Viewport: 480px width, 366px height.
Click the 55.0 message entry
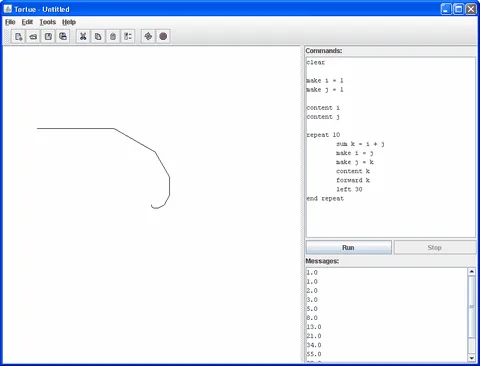point(314,354)
